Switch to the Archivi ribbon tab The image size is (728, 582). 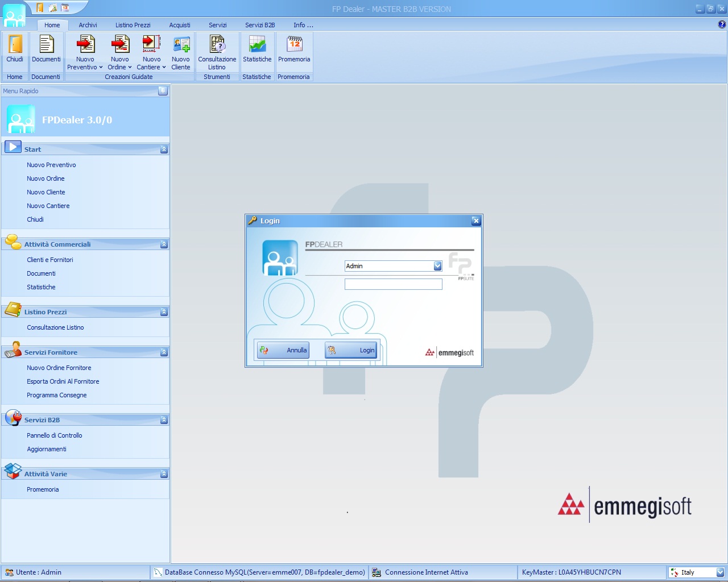tap(88, 25)
